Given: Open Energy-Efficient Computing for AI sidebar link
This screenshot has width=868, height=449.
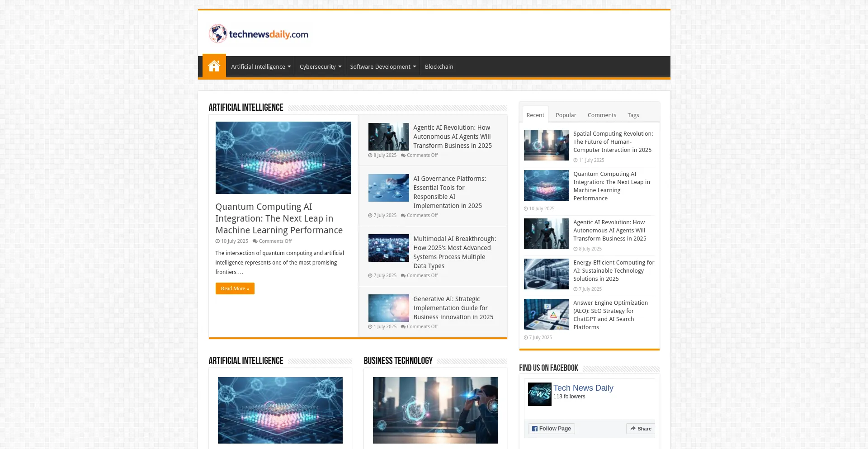Looking at the screenshot, I should coord(614,270).
